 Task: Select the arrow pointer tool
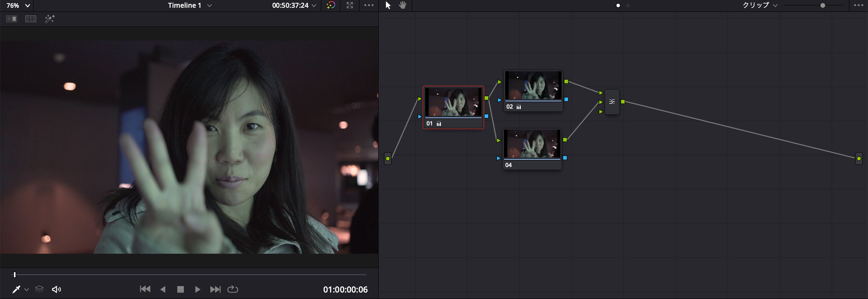tap(388, 5)
